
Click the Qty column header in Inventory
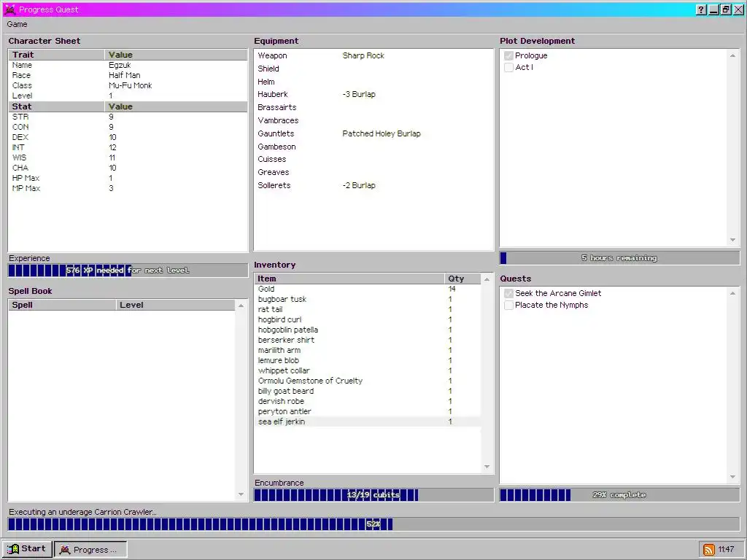pos(462,279)
